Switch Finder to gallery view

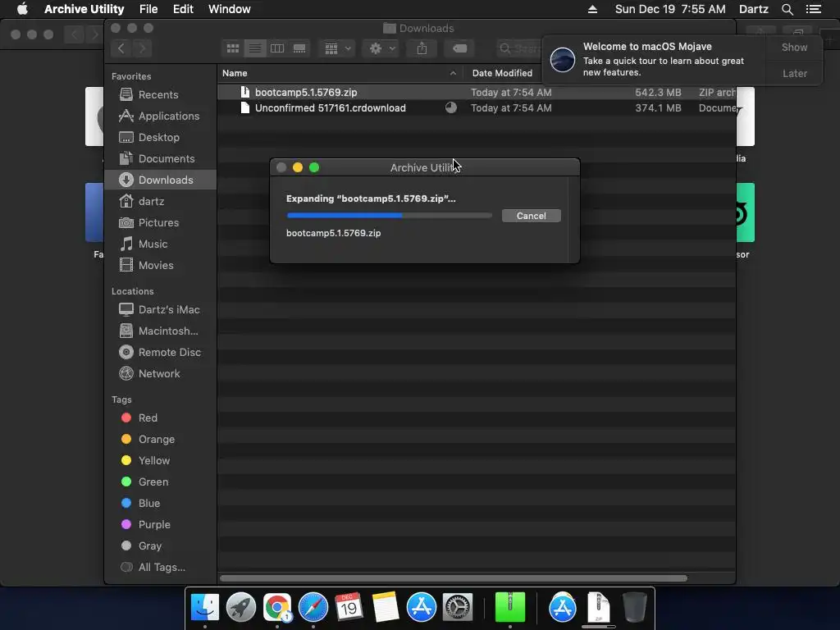[299, 48]
